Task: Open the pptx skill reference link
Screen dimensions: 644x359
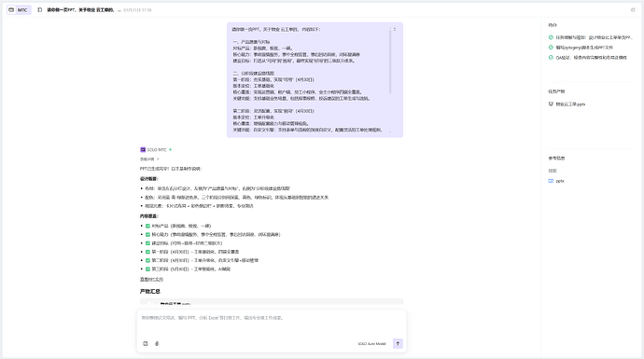Action: [560, 181]
